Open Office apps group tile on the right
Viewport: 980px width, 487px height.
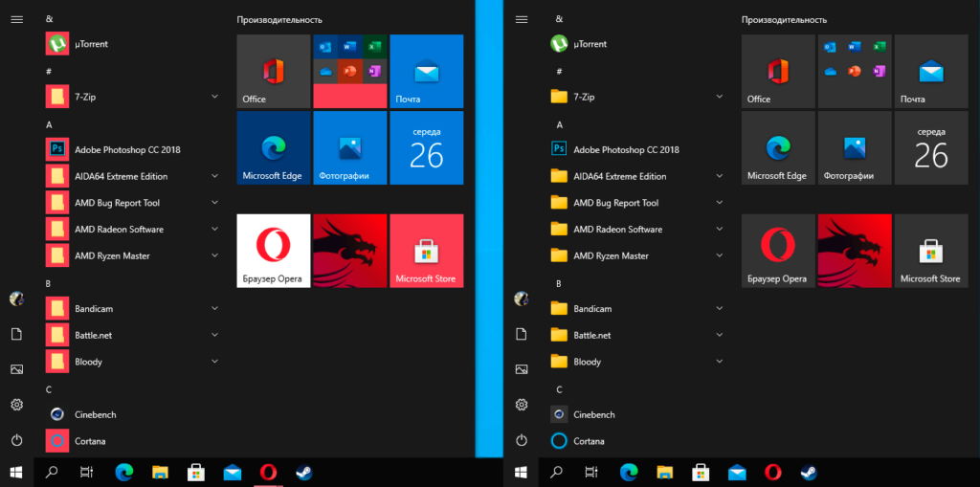pos(855,71)
